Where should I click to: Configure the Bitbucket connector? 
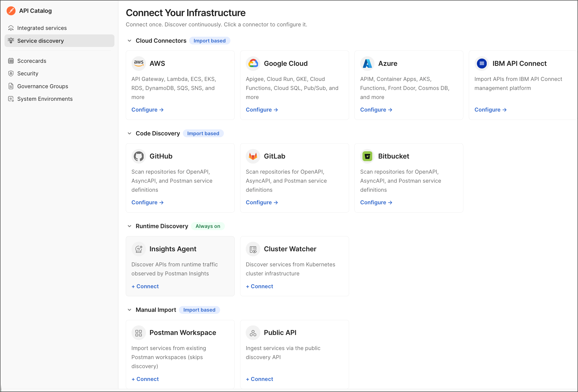376,203
